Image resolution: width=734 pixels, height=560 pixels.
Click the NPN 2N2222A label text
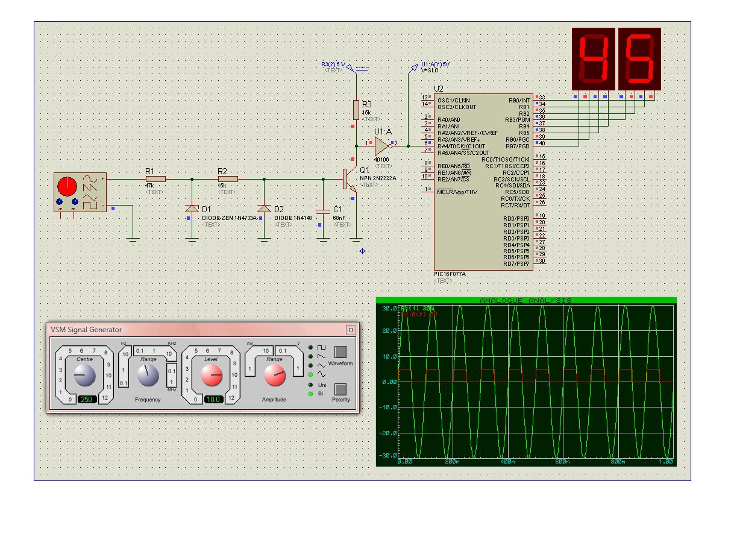tap(379, 179)
